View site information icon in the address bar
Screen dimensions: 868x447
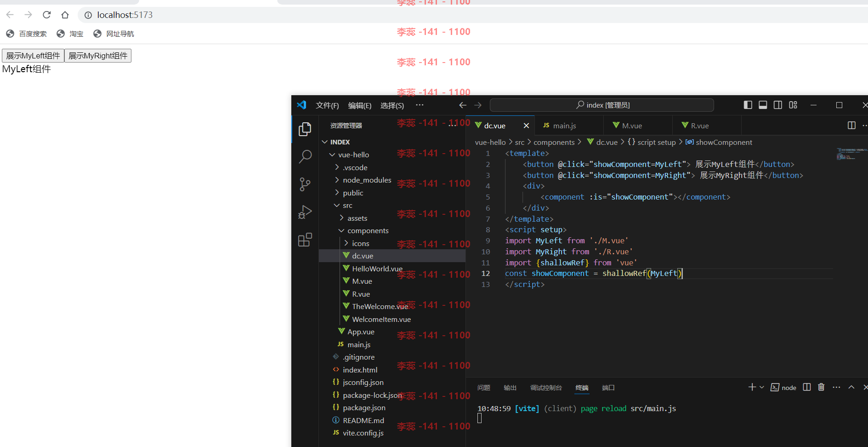coord(88,15)
